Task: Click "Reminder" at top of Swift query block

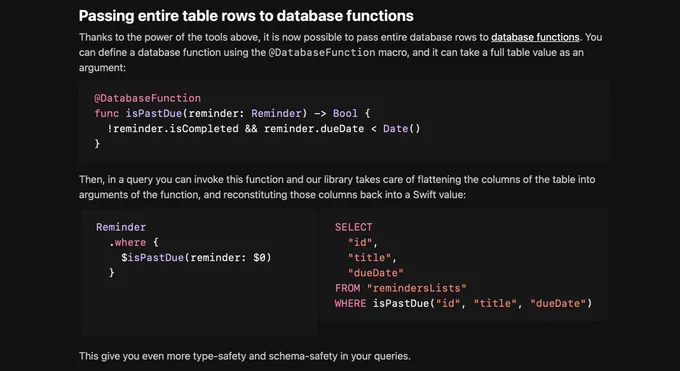Action: pyautogui.click(x=121, y=227)
